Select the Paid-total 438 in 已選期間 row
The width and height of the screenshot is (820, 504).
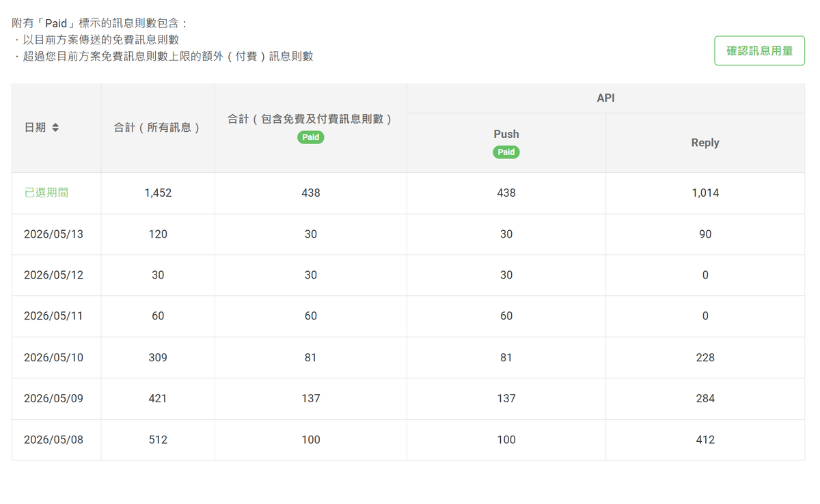pyautogui.click(x=311, y=193)
